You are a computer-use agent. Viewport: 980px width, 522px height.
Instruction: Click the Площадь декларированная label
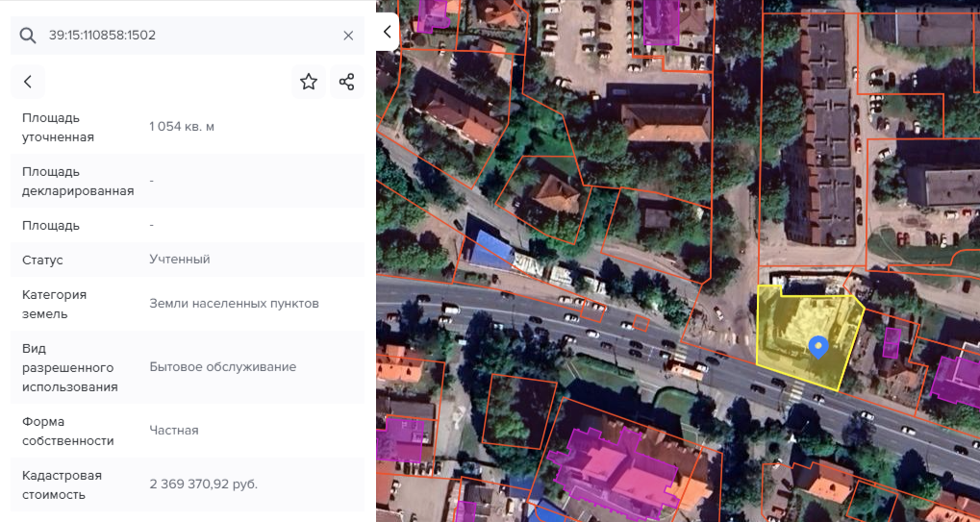click(78, 181)
